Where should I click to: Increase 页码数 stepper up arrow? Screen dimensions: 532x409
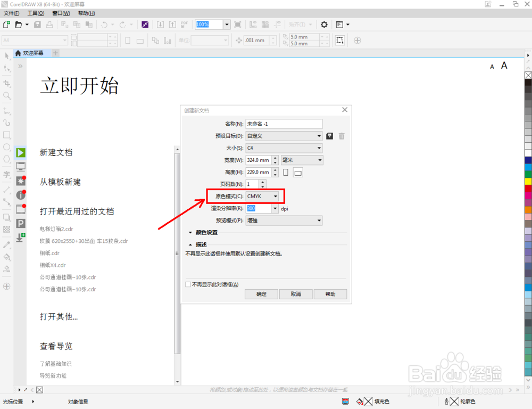click(263, 182)
